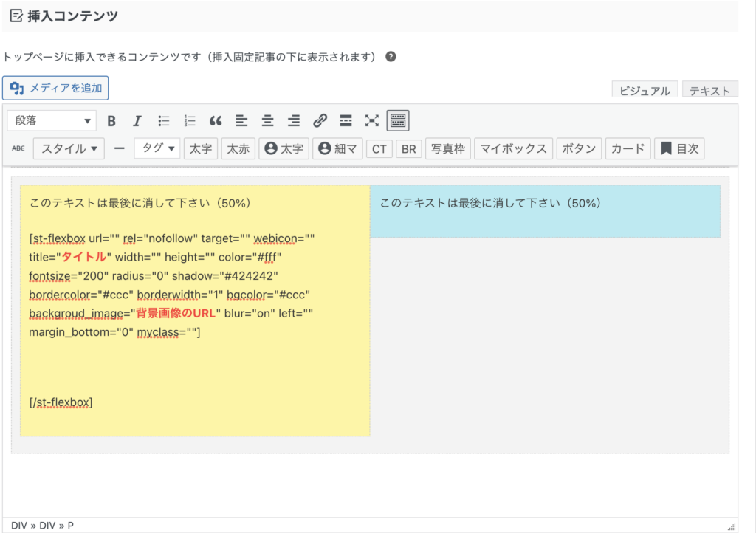Screen dimensions: 756x533
Task: Open the 段落 paragraph format dropdown
Action: [52, 120]
